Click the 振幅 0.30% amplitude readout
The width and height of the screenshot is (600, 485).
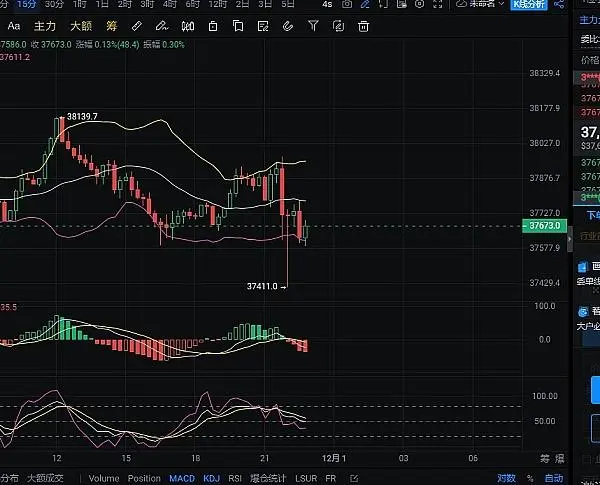point(164,44)
